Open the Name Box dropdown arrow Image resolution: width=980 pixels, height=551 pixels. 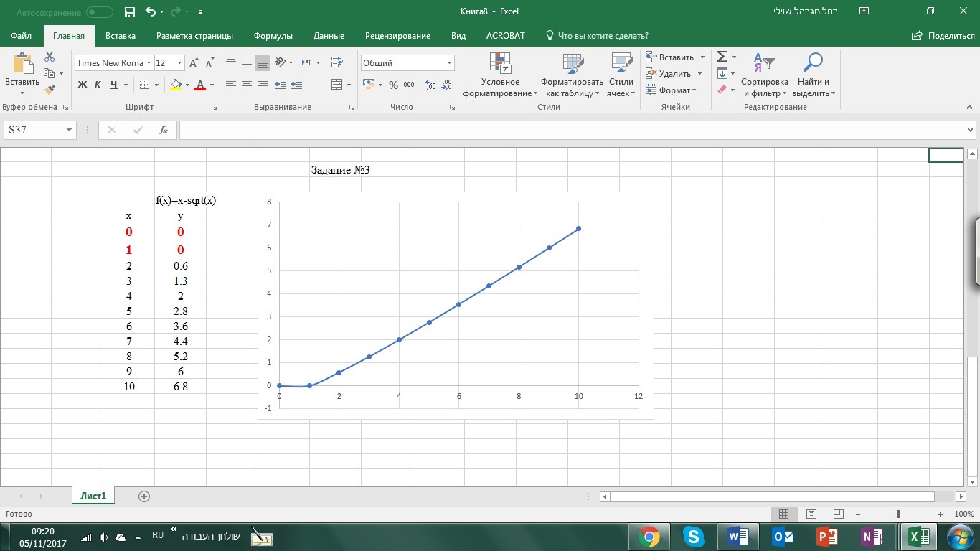(70, 130)
